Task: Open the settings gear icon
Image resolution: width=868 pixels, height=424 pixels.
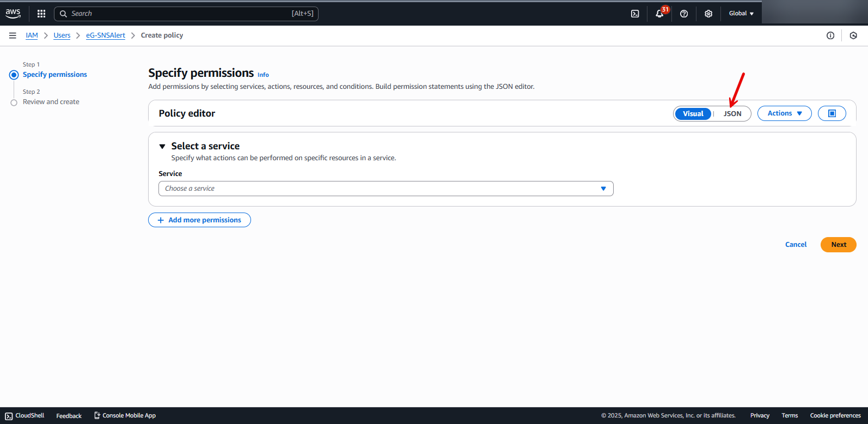Action: pyautogui.click(x=708, y=14)
